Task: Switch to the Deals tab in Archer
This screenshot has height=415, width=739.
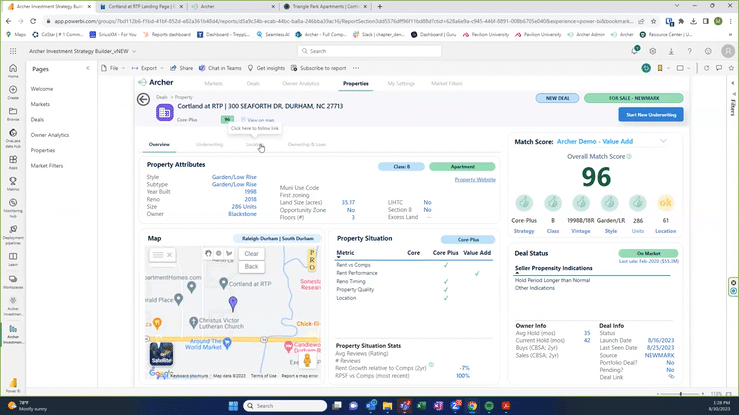Action: (253, 83)
